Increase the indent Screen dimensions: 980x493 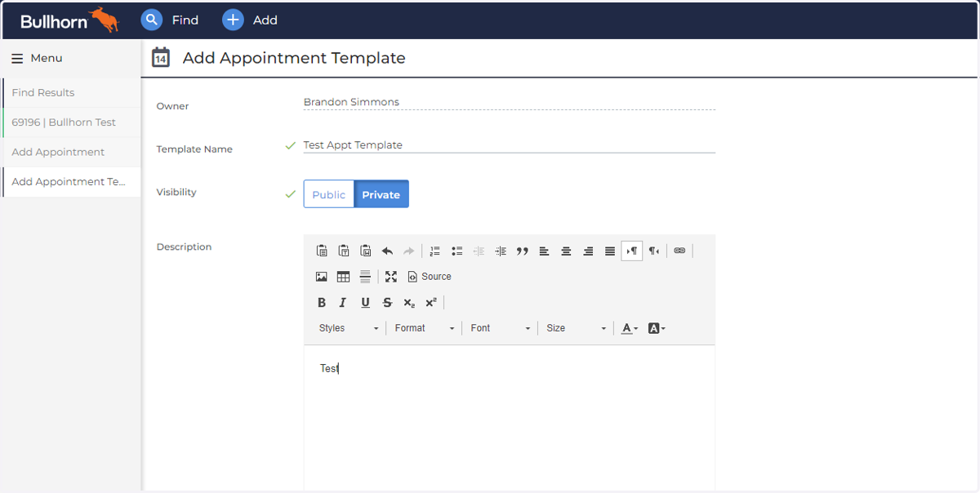(x=501, y=251)
